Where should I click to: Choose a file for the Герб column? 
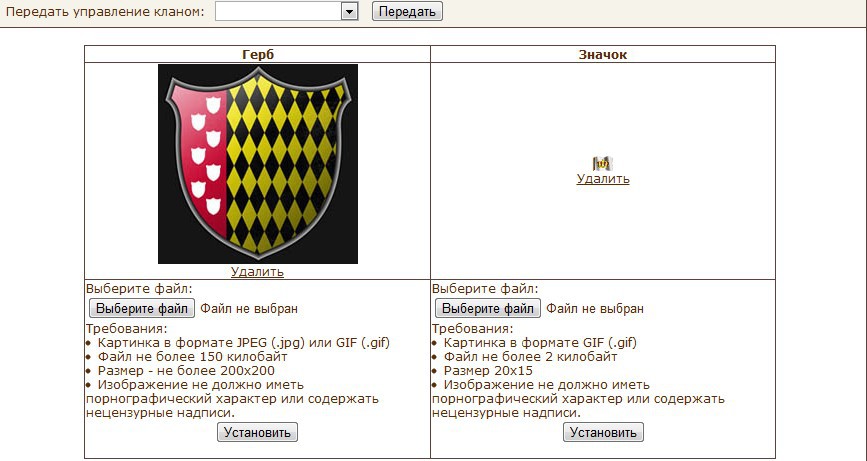(142, 308)
